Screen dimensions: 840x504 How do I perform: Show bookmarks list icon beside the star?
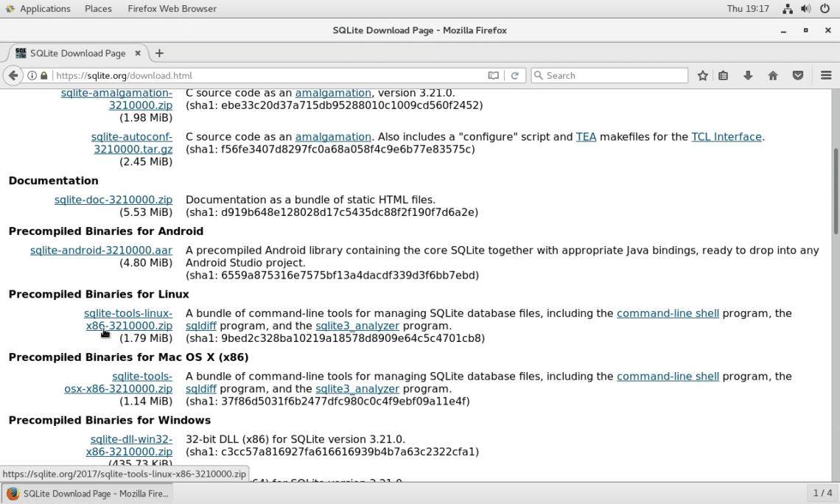pyautogui.click(x=724, y=75)
